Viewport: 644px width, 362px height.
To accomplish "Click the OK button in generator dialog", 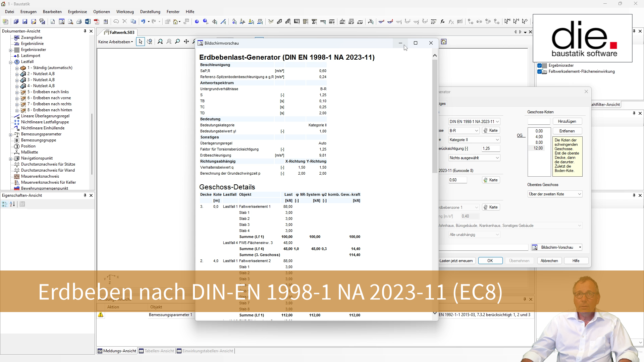I will (490, 261).
